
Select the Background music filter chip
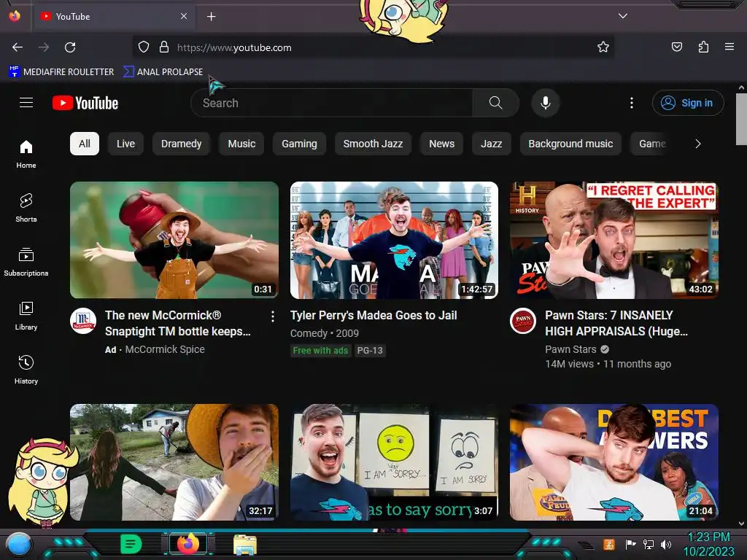[x=570, y=144]
